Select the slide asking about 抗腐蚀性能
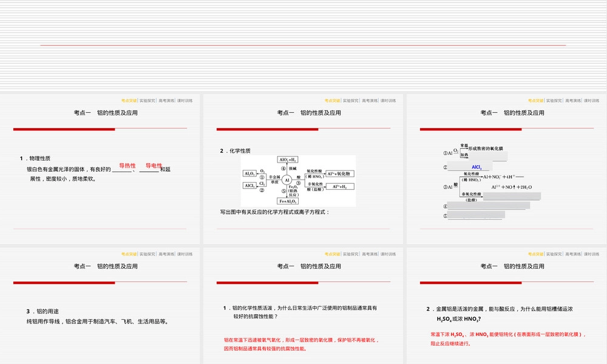The image size is (607, 364). coord(303,306)
